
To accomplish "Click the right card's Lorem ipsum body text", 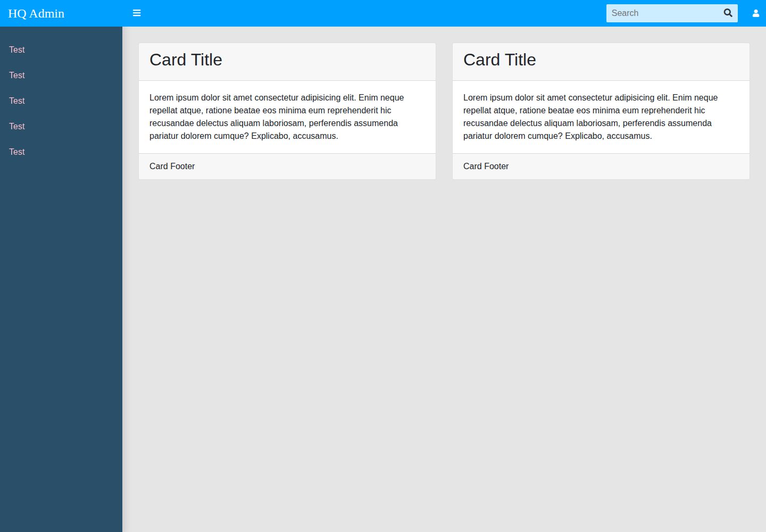I will (x=590, y=117).
